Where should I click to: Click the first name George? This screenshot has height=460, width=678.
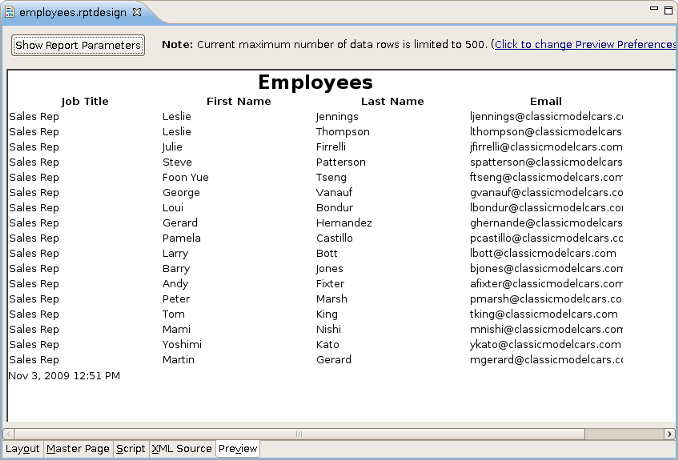pyautogui.click(x=181, y=193)
